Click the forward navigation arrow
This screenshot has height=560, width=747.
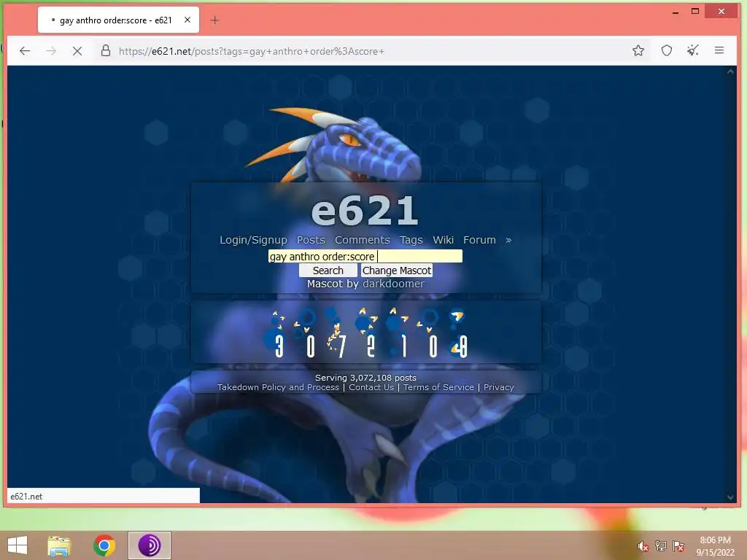tap(51, 51)
